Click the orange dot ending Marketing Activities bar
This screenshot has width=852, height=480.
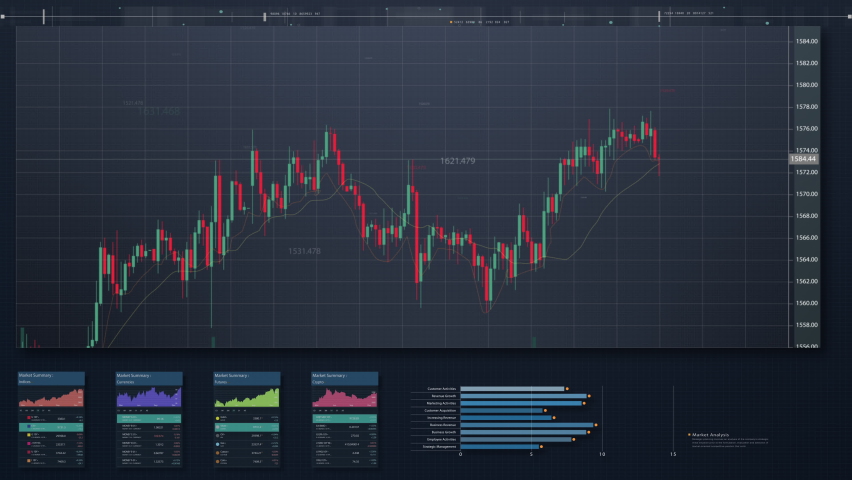tap(585, 403)
